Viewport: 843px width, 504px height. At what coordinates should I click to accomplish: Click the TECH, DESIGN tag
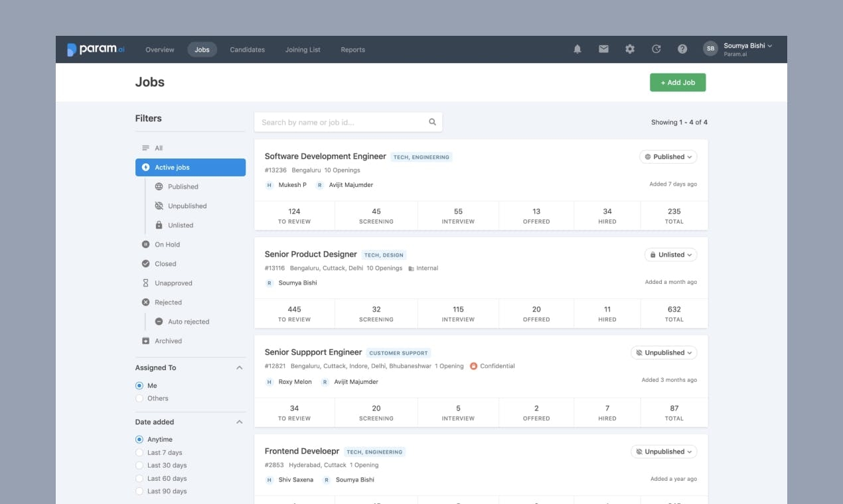coord(384,255)
